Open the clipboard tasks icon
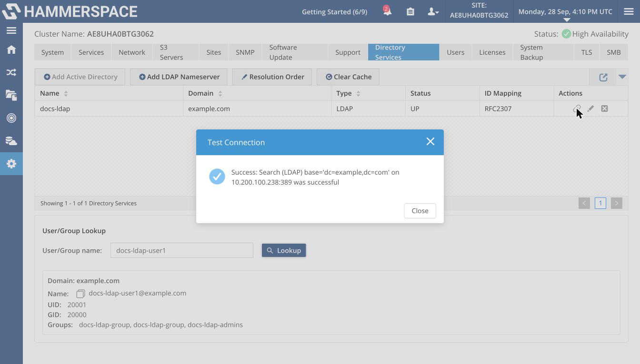Viewport: 640px width, 364px height. [410, 11]
